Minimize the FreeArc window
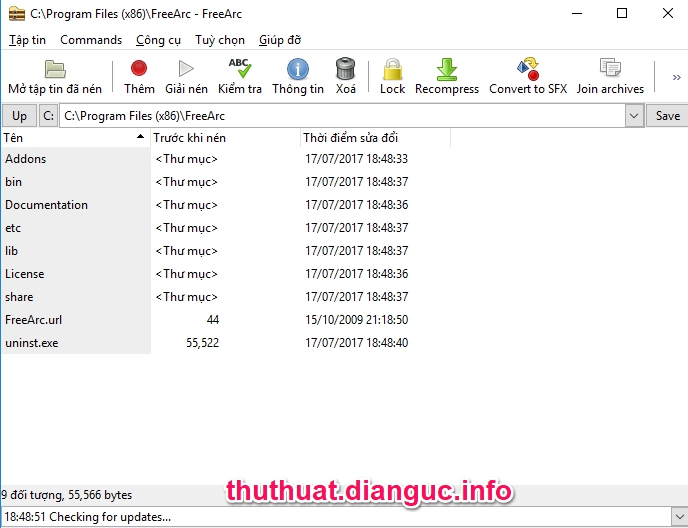 (x=577, y=14)
